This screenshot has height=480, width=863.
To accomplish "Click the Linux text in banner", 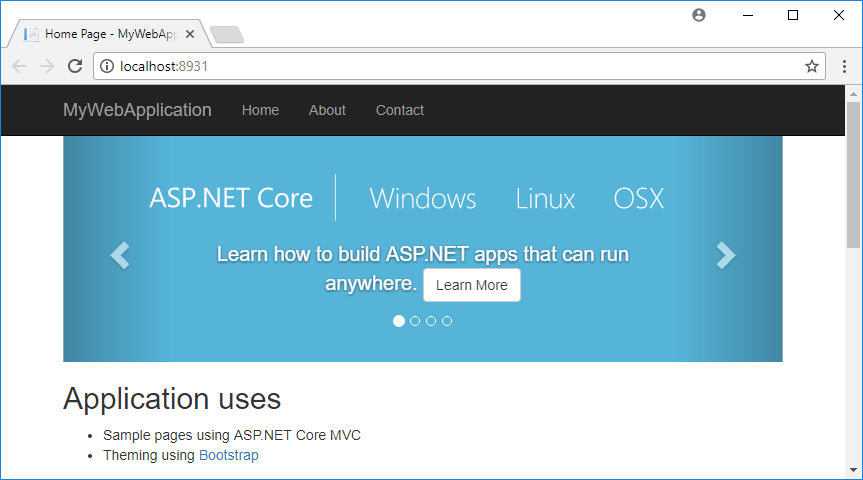I will point(545,199).
